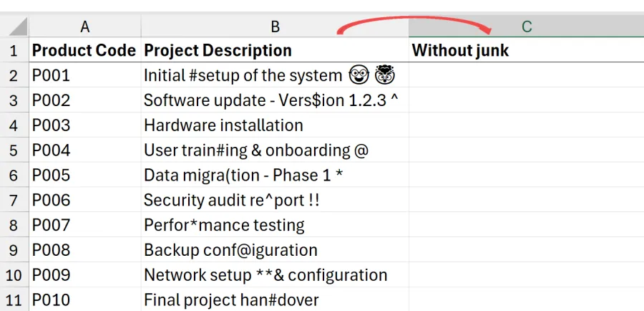
Task: Click the "Initial #setup of the system" cell
Action: click(275, 75)
